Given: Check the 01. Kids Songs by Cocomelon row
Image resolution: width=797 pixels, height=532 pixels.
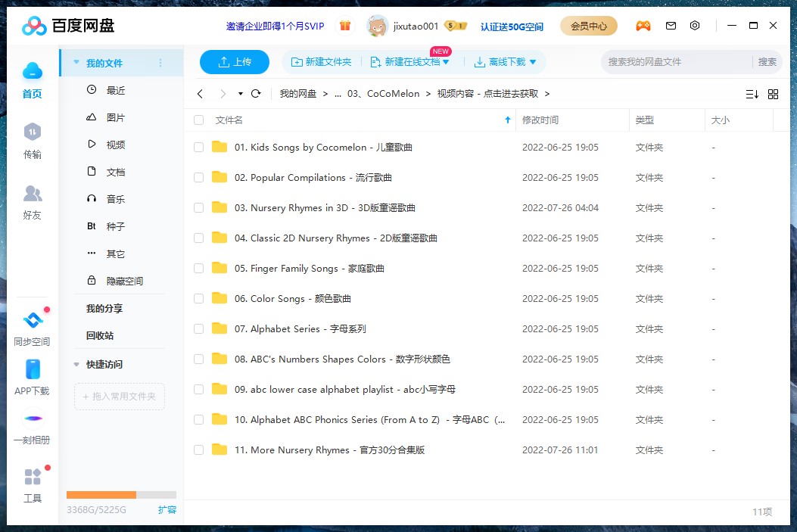Looking at the screenshot, I should click(x=199, y=148).
